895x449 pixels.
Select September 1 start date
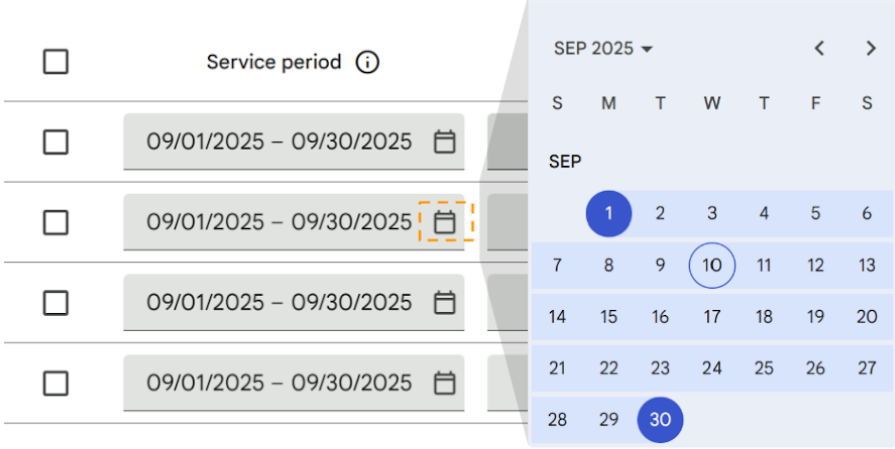[x=608, y=213]
